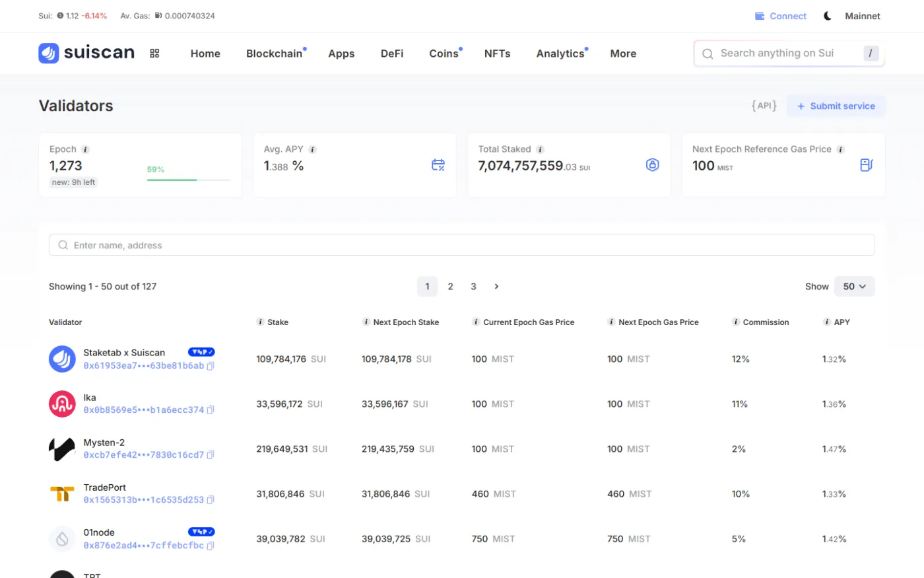Click the info icon beside Stake column
Viewport: 924px width, 578px height.
click(260, 322)
